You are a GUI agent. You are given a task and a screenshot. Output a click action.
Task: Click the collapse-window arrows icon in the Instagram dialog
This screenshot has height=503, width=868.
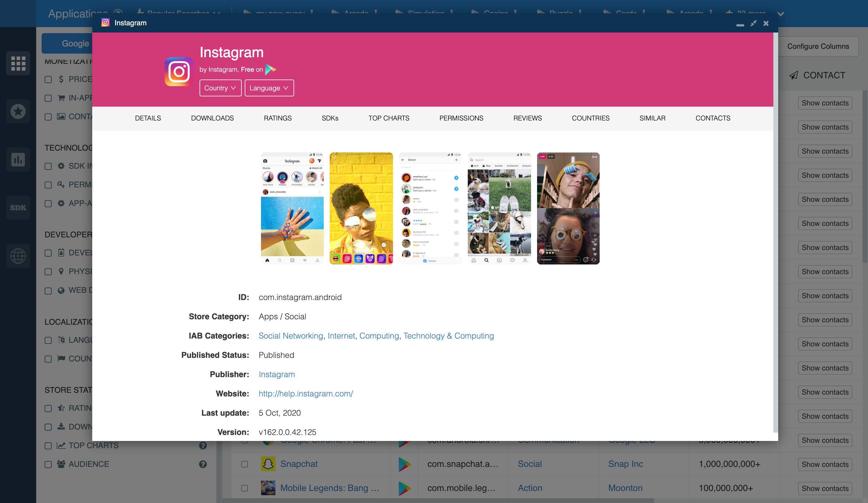753,23
